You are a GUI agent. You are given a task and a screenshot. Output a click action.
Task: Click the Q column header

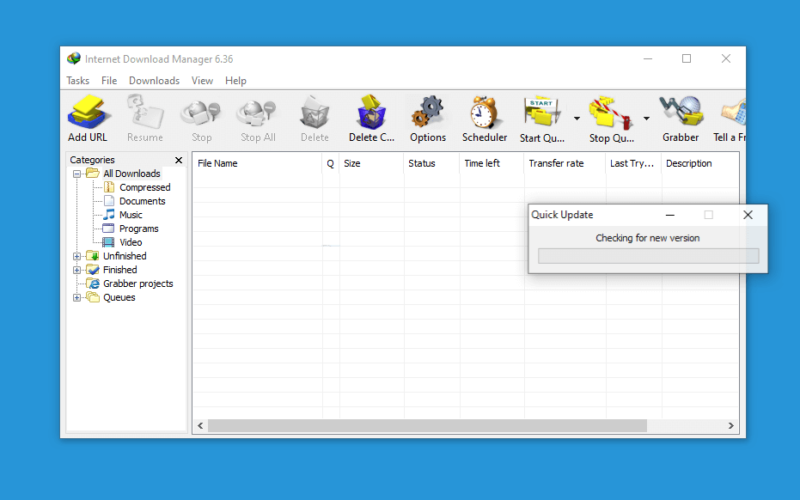[331, 163]
